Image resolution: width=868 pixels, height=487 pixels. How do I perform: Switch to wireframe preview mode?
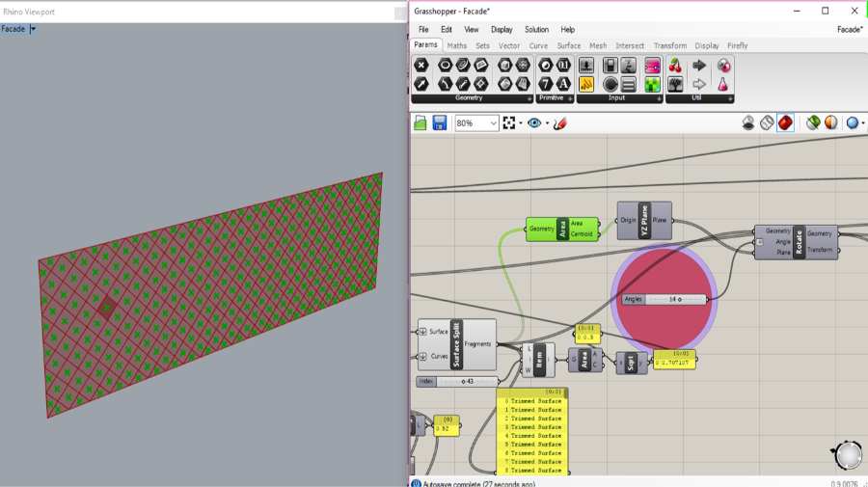[767, 122]
